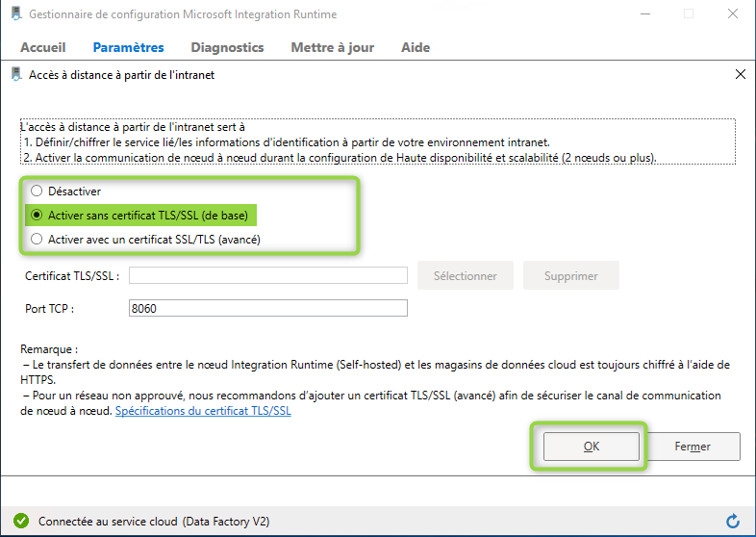This screenshot has height=537, width=756.
Task: Click into the Certificat TLS/SSL field
Action: click(268, 275)
